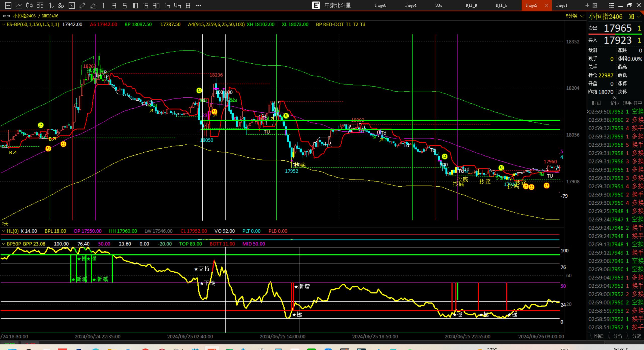
Task: Click the 持仓 22987 value
Action: click(606, 75)
